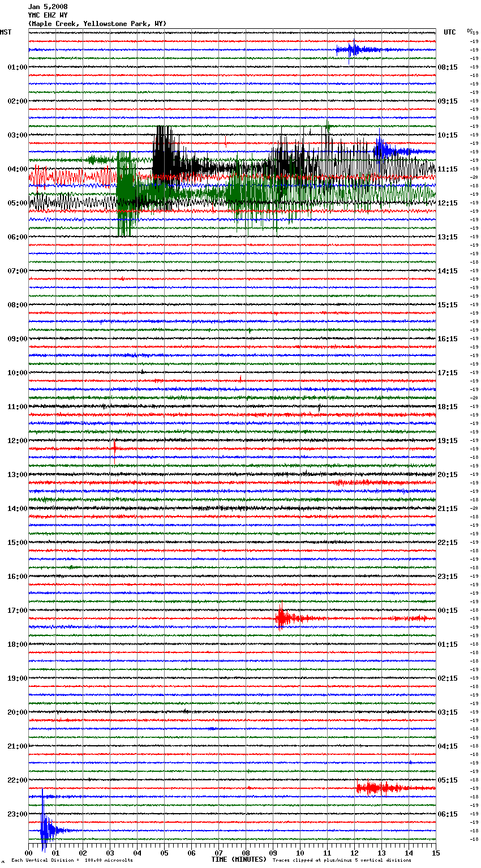Select the 16:15 UTC time label

coord(448,339)
